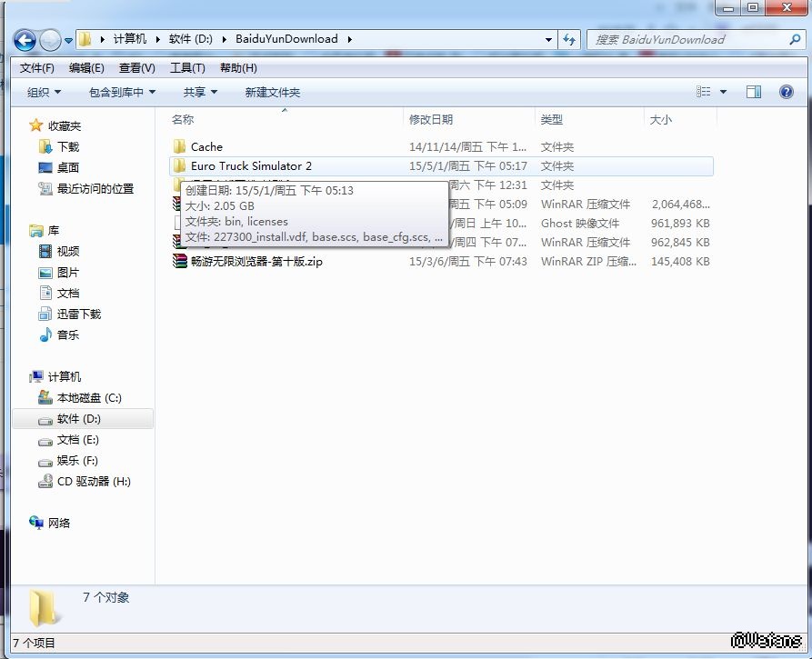The height and width of the screenshot is (659, 812).
Task: Open the 共享 dropdown
Action: click(200, 92)
